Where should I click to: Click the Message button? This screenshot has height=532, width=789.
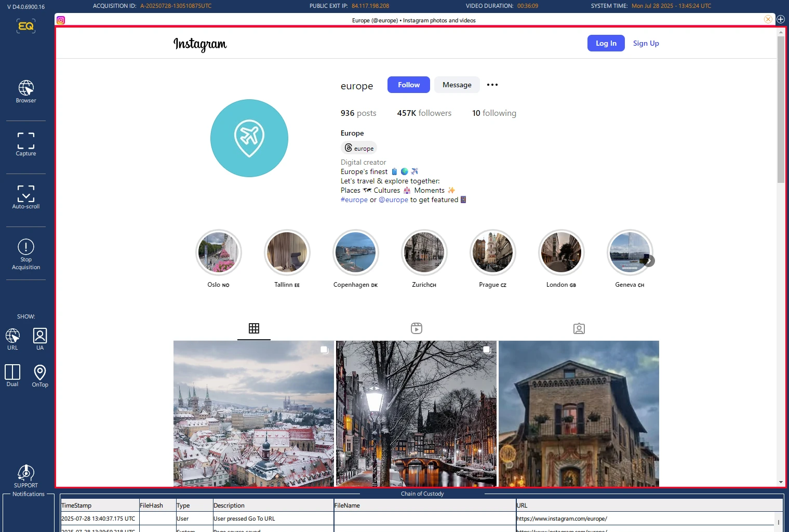click(457, 85)
